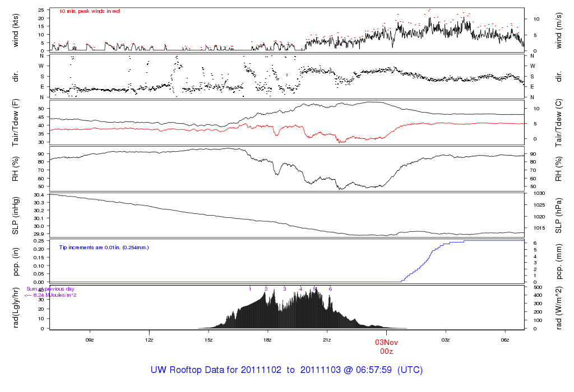
Task: Click the "21z" time axis tick
Action: pyautogui.click(x=327, y=340)
